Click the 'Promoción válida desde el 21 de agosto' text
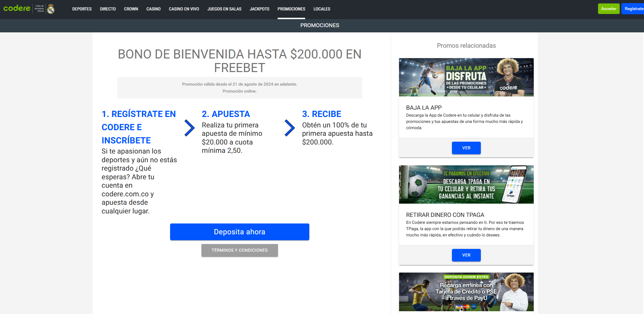The image size is (644, 314). click(240, 84)
